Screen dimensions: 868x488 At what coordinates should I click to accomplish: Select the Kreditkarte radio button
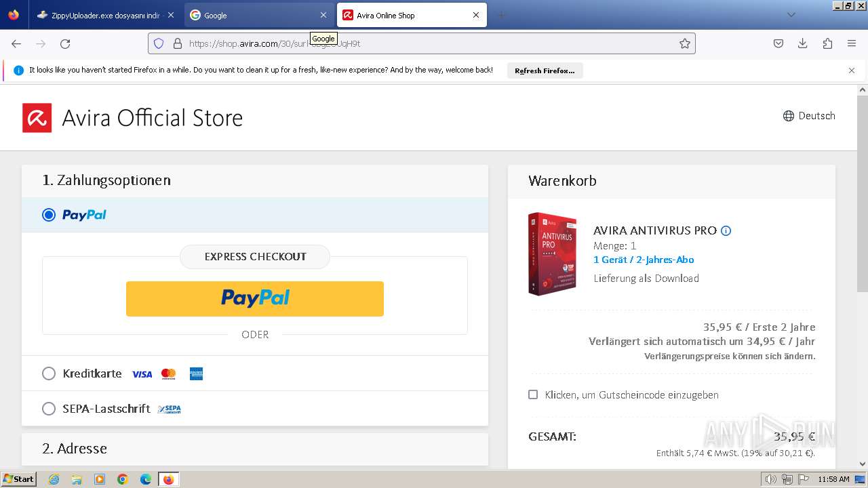coord(49,373)
